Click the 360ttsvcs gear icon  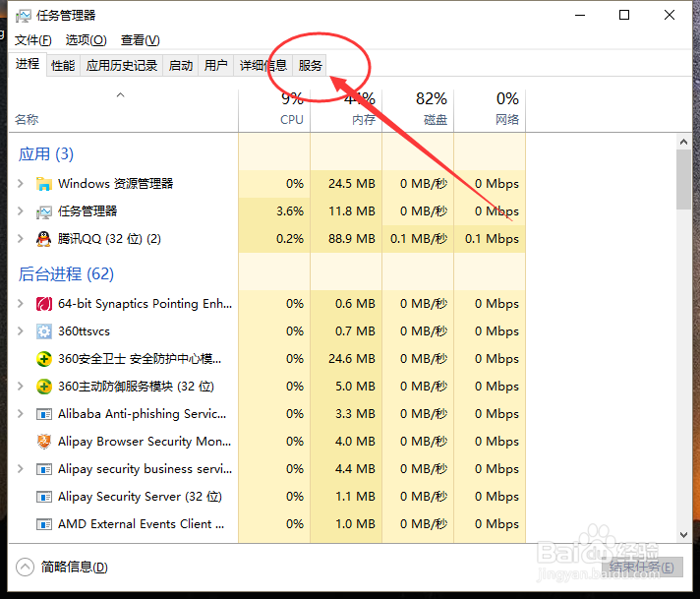click(43, 331)
